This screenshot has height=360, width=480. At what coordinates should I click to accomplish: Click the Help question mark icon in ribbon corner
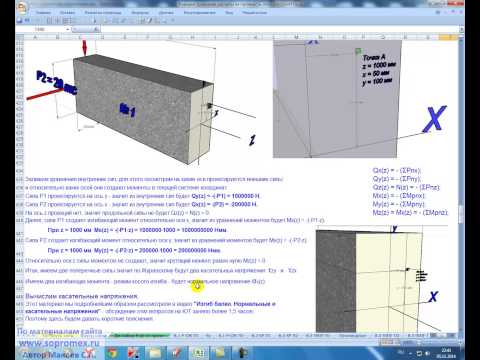[438, 12]
